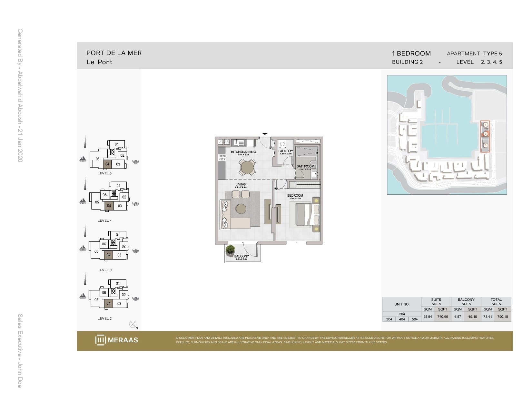
Task: Click the tower icon above Level 5 plan
Action: tap(85, 142)
